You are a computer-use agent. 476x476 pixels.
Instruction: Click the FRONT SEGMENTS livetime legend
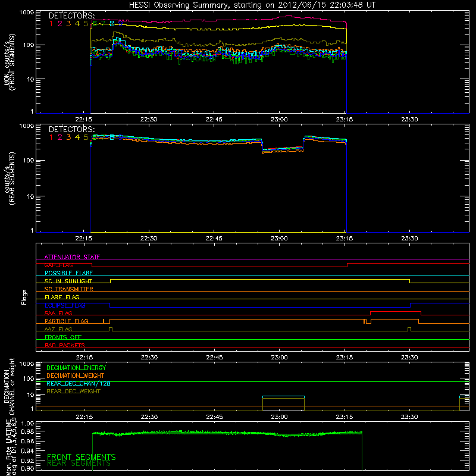(x=82, y=457)
